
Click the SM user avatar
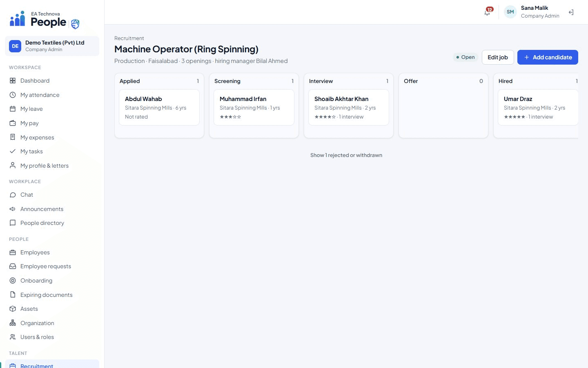[x=510, y=12]
